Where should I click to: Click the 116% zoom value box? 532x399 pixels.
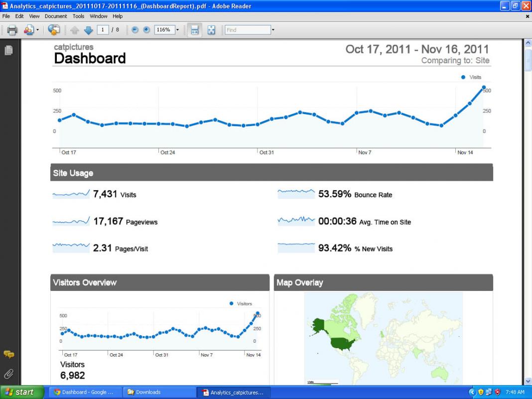click(164, 30)
